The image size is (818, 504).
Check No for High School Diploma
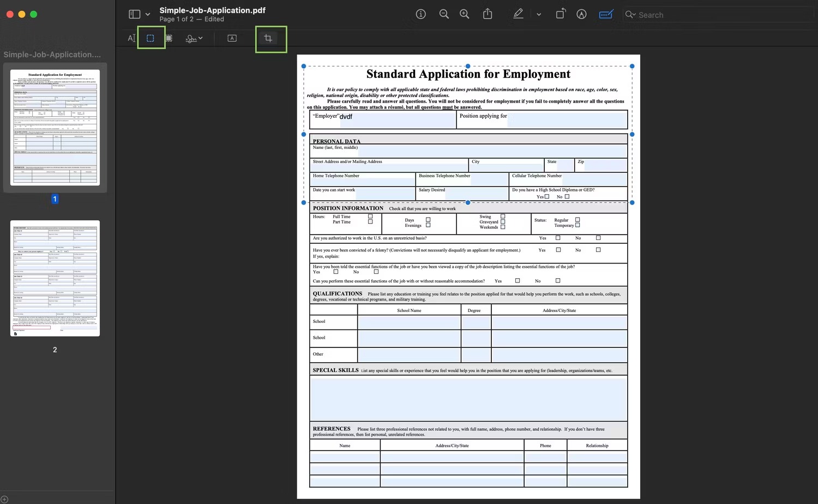(x=567, y=196)
